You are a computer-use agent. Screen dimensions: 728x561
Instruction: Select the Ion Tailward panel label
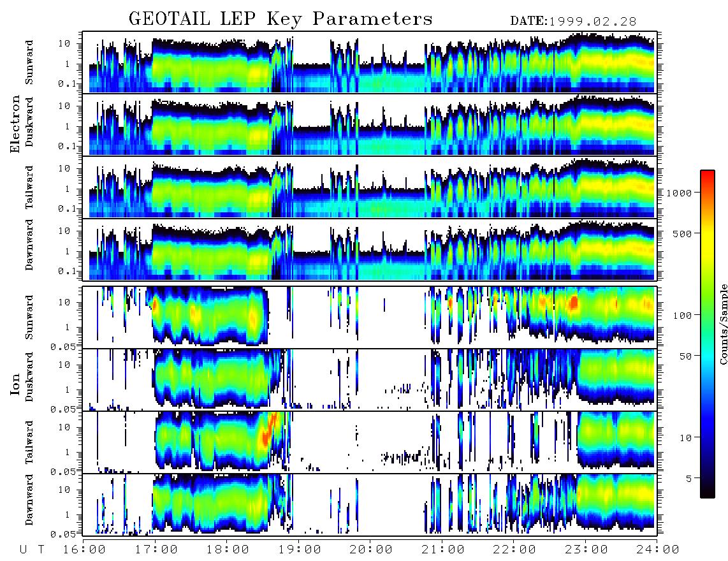pos(29,442)
